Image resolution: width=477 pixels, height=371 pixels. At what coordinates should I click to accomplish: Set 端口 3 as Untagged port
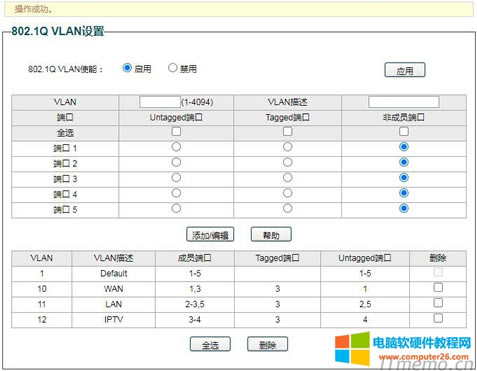tap(176, 177)
